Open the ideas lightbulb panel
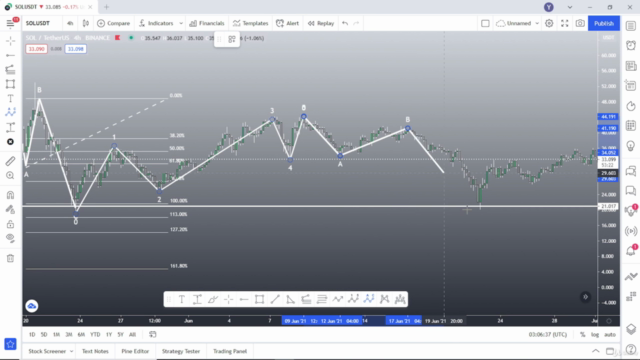640x360 pixels. [x=631, y=146]
